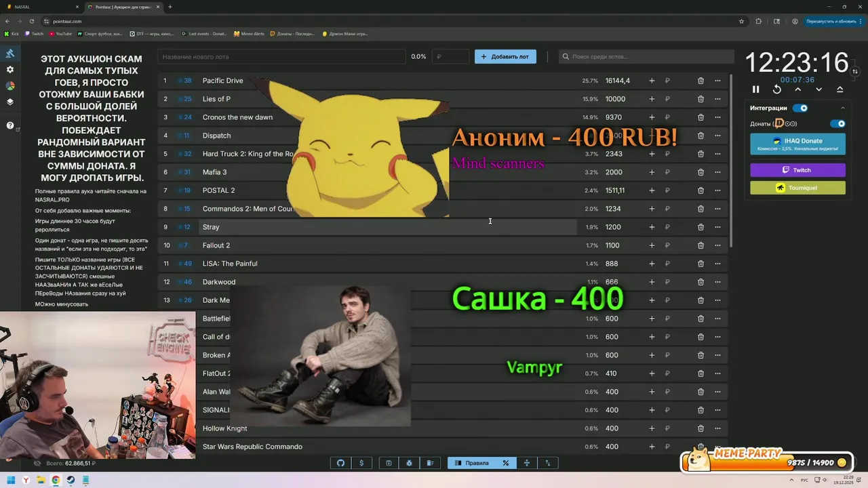Open the Twitch bookmark
Image resolution: width=868 pixels, height=488 pixels.
coord(34,33)
